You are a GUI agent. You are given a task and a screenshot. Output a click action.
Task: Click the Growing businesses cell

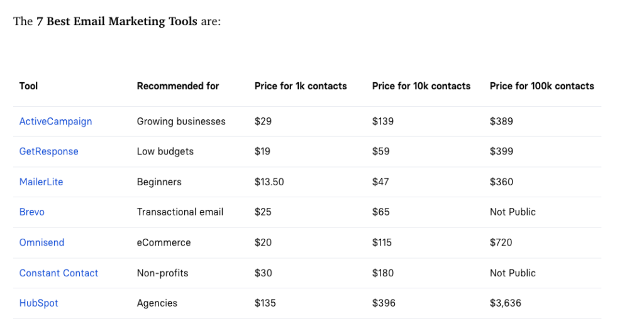click(181, 121)
